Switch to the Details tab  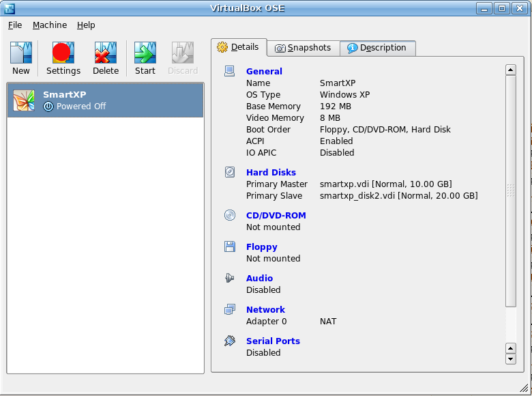pos(239,47)
